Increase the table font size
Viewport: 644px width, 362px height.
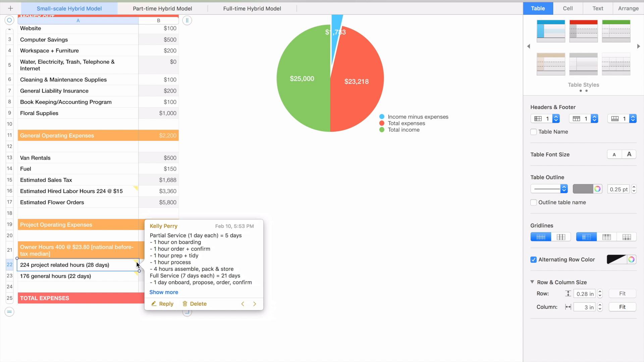[x=629, y=154]
